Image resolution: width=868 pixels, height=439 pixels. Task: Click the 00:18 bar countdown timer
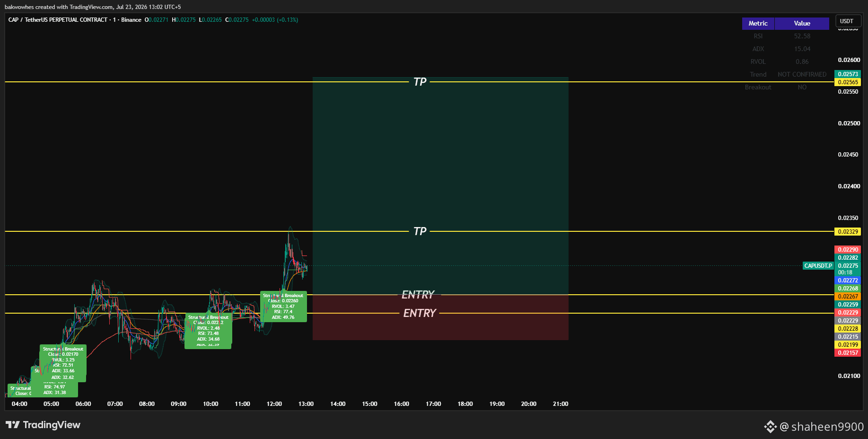(x=845, y=272)
